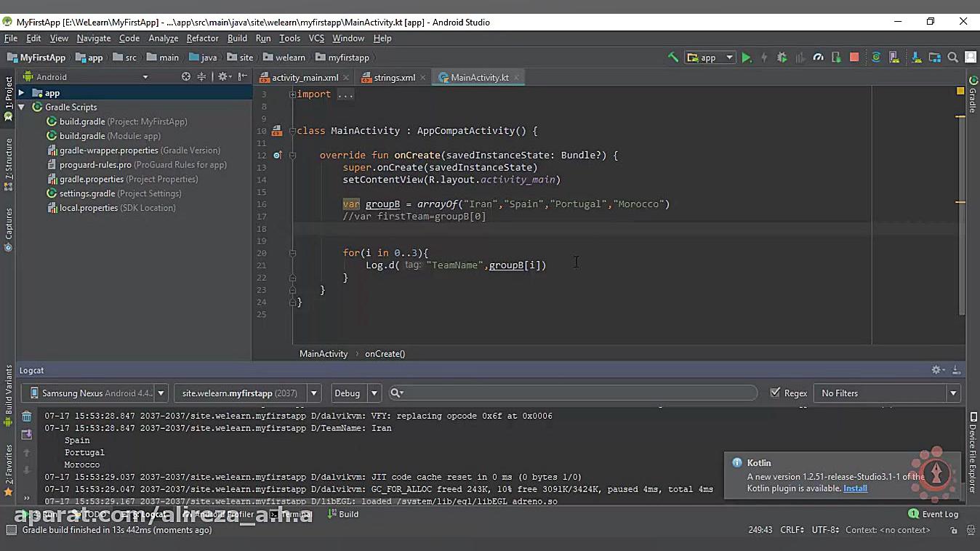
Task: Run the app with the green play button
Action: pyautogui.click(x=747, y=57)
